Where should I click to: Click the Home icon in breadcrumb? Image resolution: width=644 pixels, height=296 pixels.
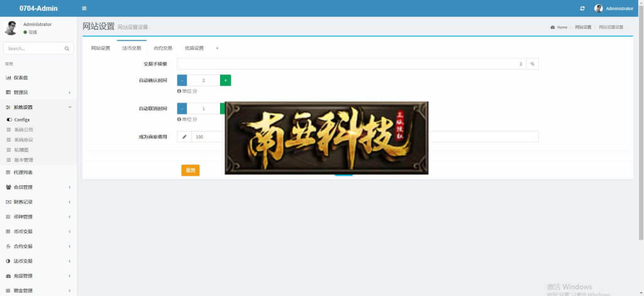(x=552, y=27)
